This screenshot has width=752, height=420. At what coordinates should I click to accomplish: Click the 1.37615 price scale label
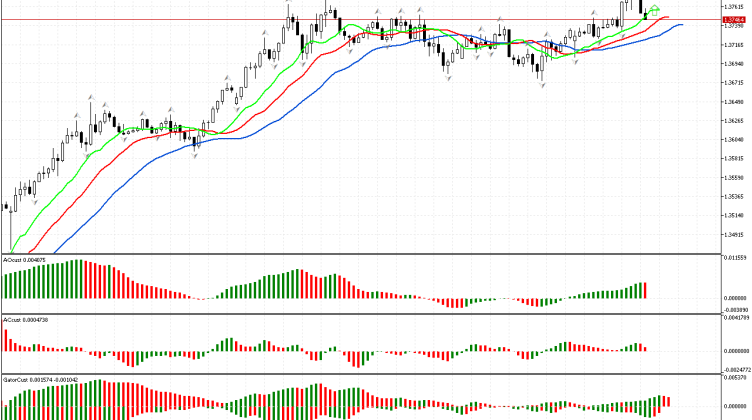[x=733, y=7]
